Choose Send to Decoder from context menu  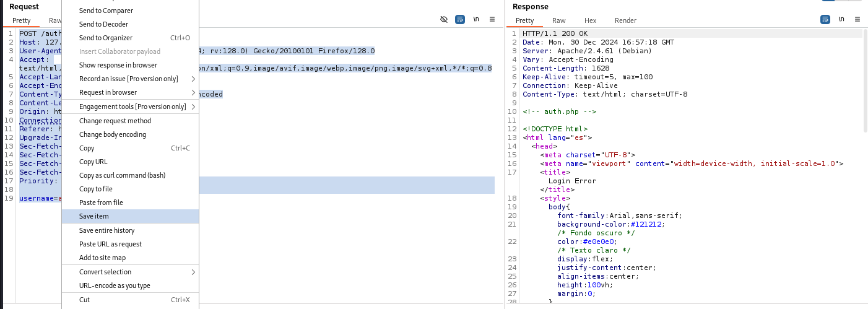[x=130, y=24]
